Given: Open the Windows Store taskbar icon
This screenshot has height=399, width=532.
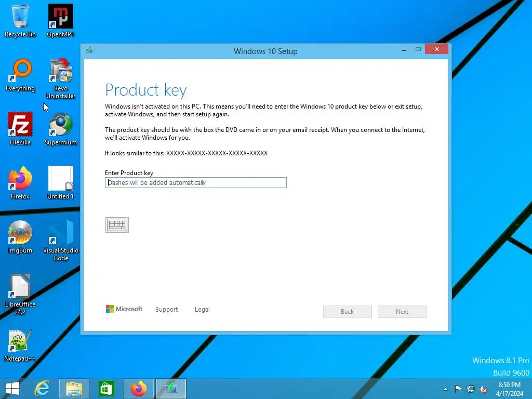Looking at the screenshot, I should (x=106, y=389).
